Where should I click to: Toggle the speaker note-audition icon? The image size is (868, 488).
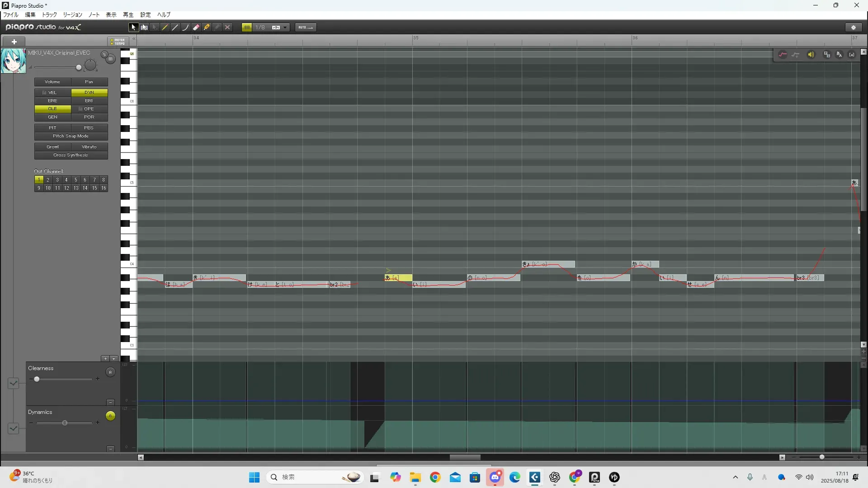coord(811,55)
